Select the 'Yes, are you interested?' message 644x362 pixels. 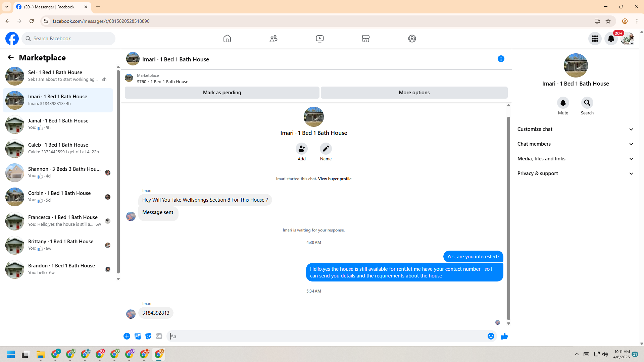(473, 257)
